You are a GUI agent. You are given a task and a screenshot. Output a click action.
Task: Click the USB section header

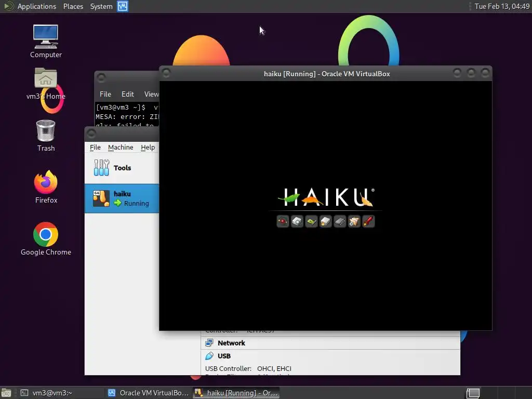click(x=224, y=356)
